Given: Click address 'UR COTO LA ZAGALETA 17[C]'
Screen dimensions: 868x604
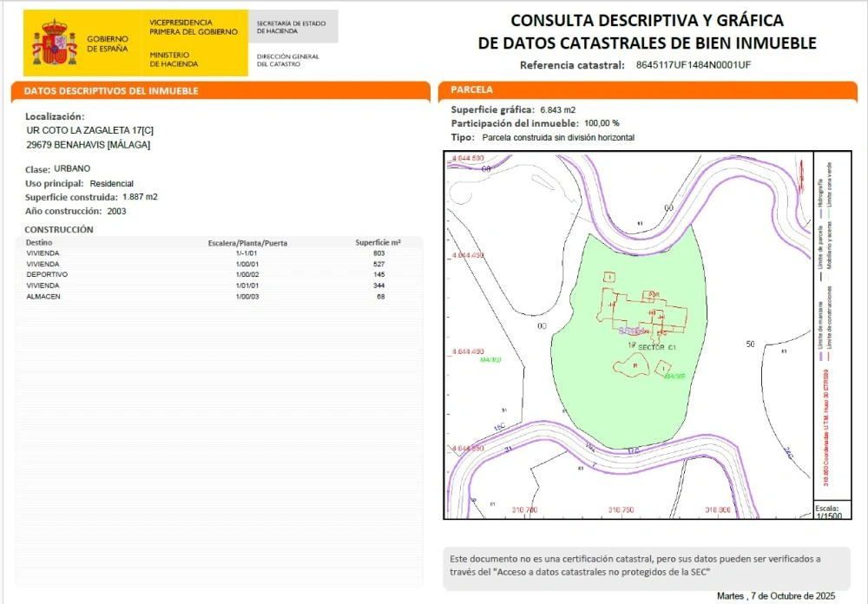Looking at the screenshot, I should [x=89, y=130].
